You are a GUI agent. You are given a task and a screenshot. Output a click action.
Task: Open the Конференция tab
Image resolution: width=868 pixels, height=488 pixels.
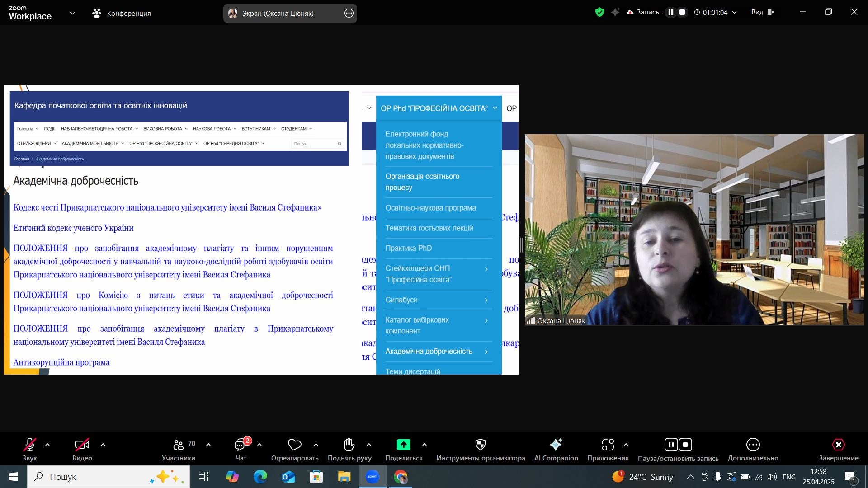pyautogui.click(x=122, y=14)
